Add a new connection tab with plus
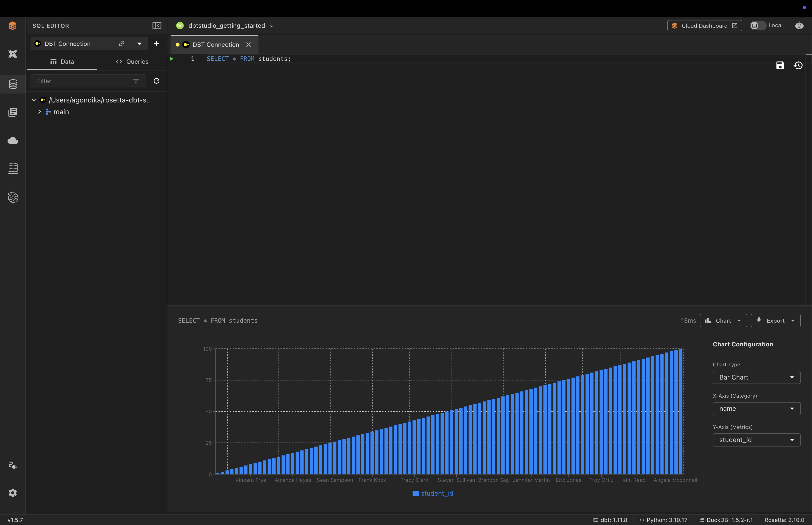This screenshot has height=525, width=812. pos(156,43)
